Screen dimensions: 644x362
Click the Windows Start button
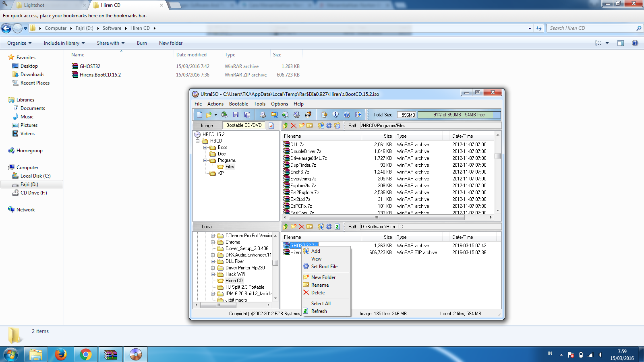click(x=10, y=354)
